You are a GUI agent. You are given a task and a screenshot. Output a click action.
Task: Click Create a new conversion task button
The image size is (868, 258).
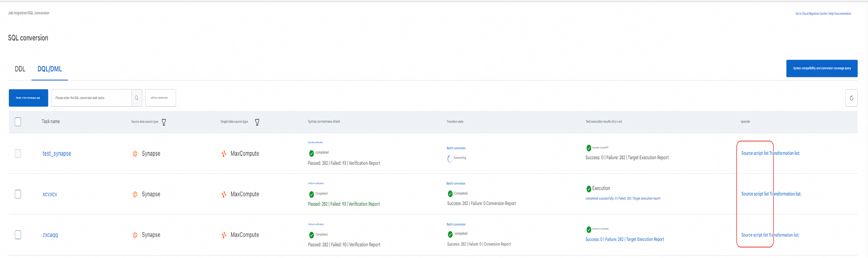[28, 98]
